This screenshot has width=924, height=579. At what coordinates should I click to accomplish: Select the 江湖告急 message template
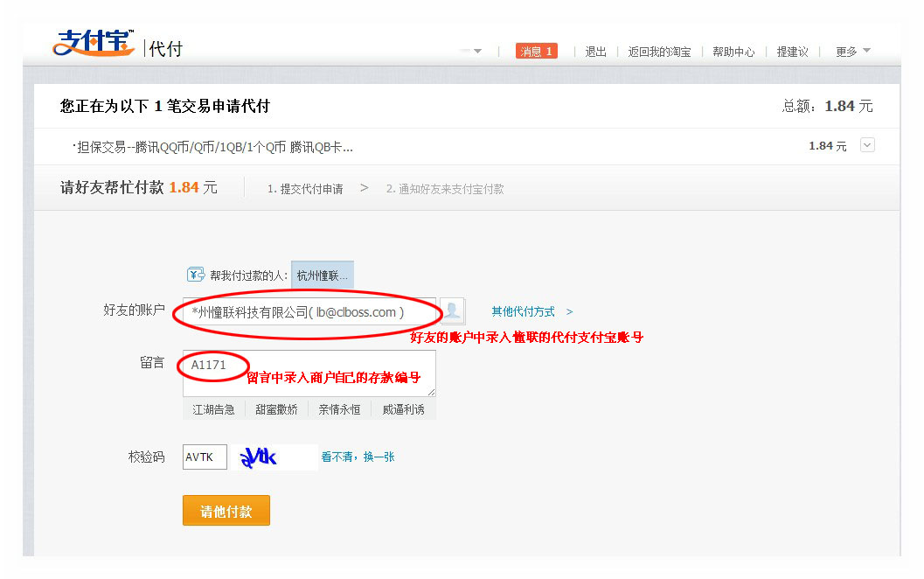point(213,409)
